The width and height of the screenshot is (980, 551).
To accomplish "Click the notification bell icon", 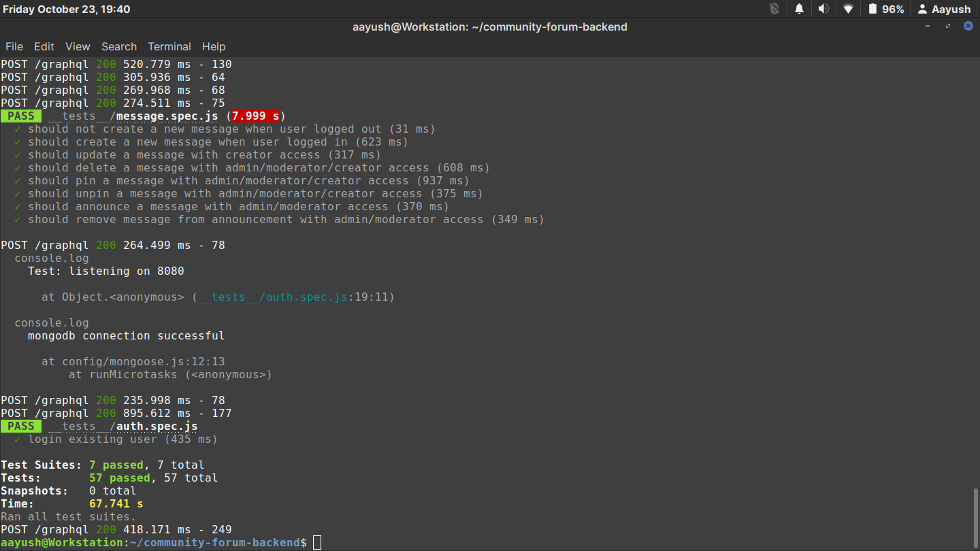I will (799, 9).
